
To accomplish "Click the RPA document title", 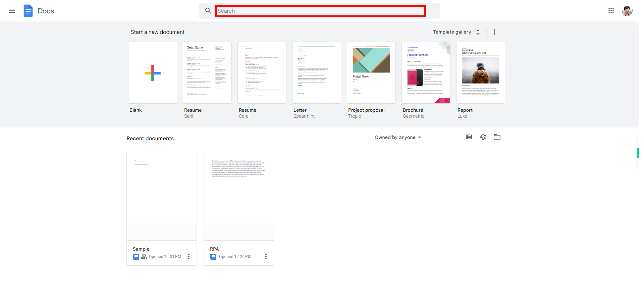I will pyautogui.click(x=214, y=249).
